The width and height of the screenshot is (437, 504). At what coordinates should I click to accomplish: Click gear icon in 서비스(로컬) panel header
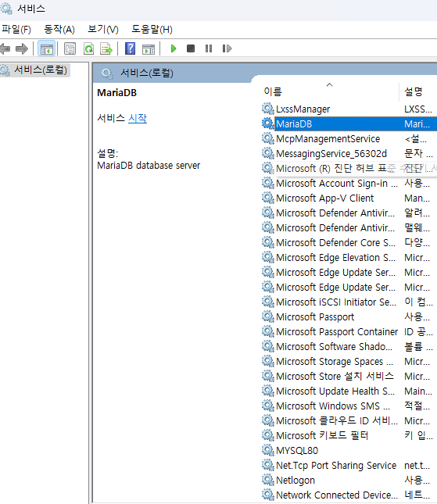point(107,73)
